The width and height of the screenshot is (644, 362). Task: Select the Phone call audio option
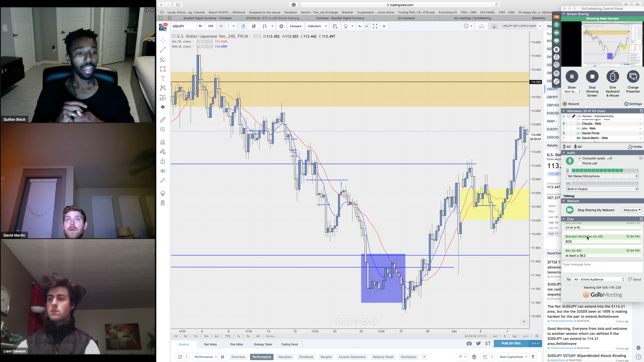pos(580,163)
